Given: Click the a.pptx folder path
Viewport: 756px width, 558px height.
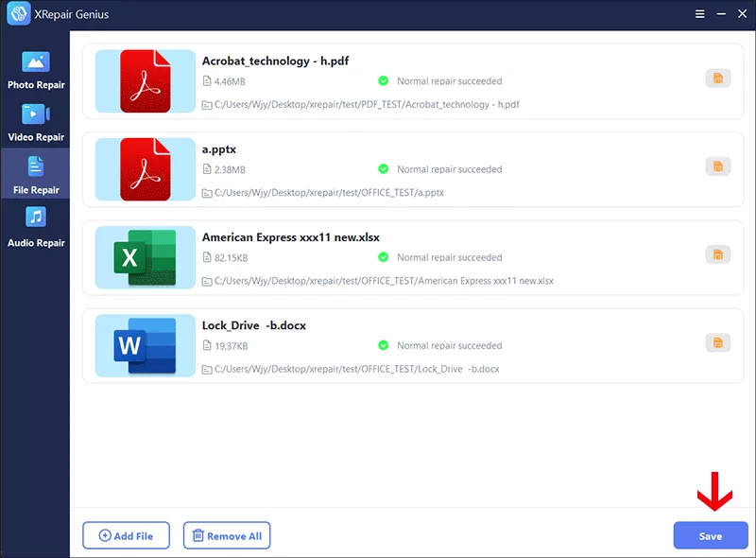Looking at the screenshot, I should (329, 193).
